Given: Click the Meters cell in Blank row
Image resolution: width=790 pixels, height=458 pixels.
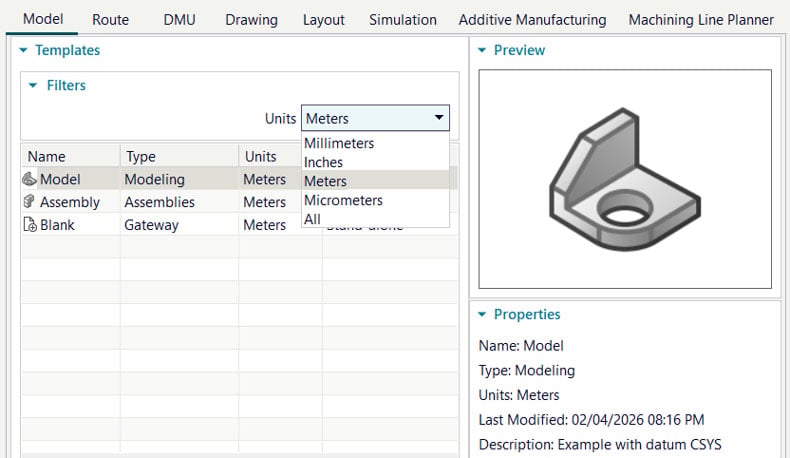Looking at the screenshot, I should pyautogui.click(x=264, y=225).
